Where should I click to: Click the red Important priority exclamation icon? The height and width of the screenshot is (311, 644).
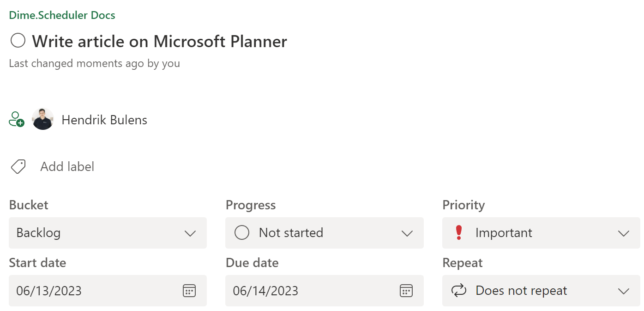point(458,232)
